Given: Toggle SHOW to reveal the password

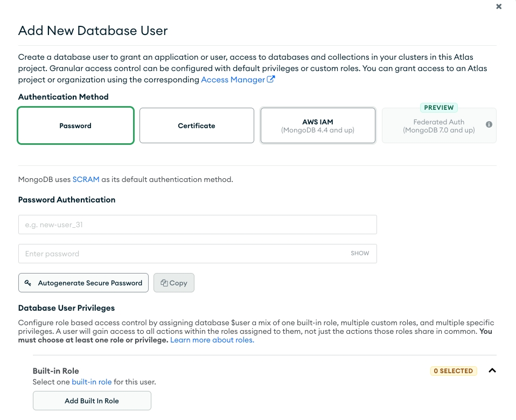Looking at the screenshot, I should [x=360, y=253].
